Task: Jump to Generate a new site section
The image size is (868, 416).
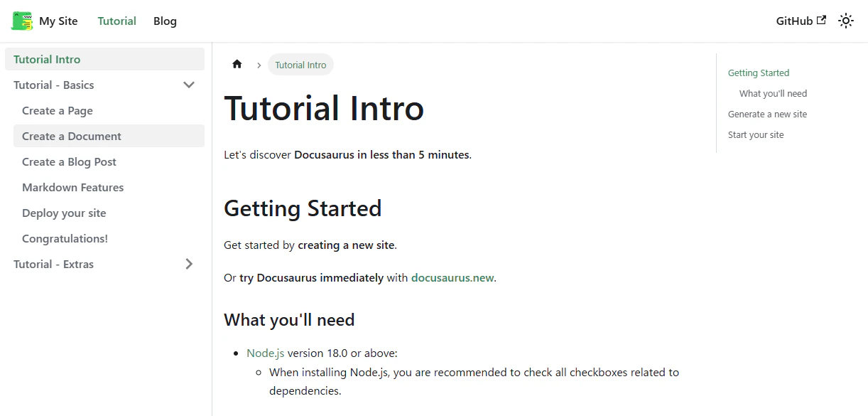Action: click(767, 114)
